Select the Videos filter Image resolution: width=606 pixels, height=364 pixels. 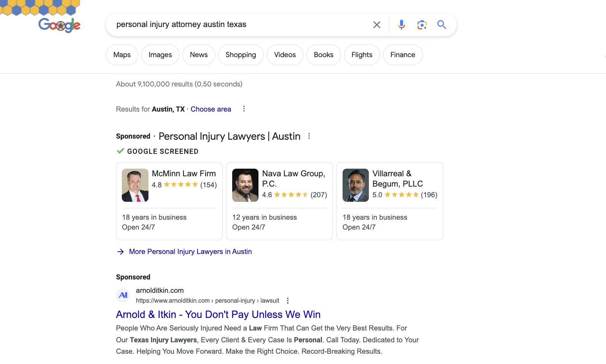(x=285, y=55)
